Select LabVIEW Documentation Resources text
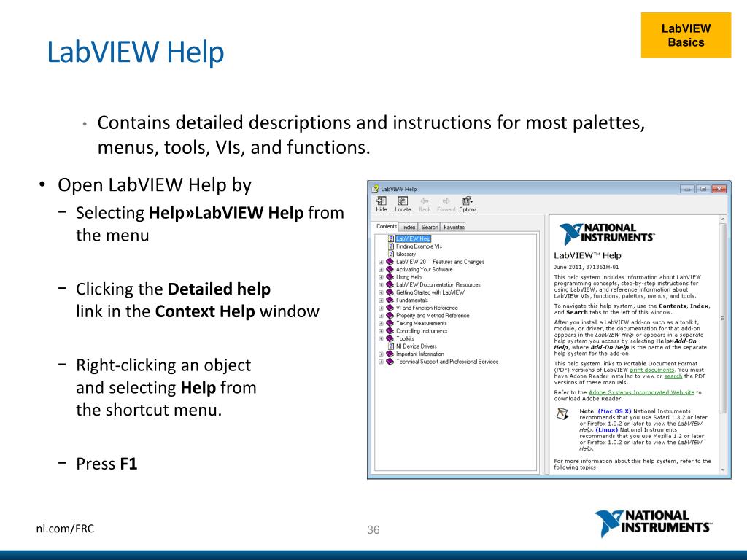The height and width of the screenshot is (560, 747). (x=438, y=285)
